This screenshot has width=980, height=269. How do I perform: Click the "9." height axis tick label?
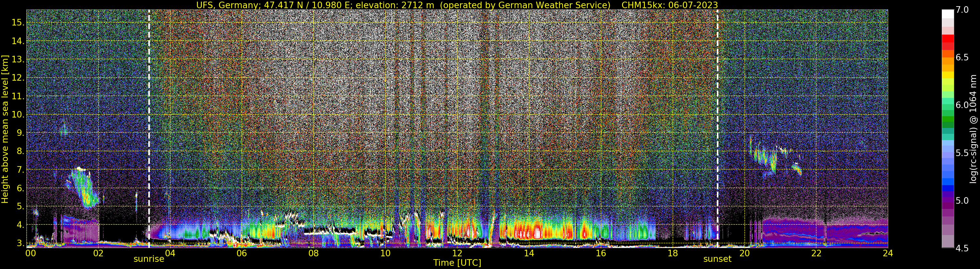pos(21,133)
